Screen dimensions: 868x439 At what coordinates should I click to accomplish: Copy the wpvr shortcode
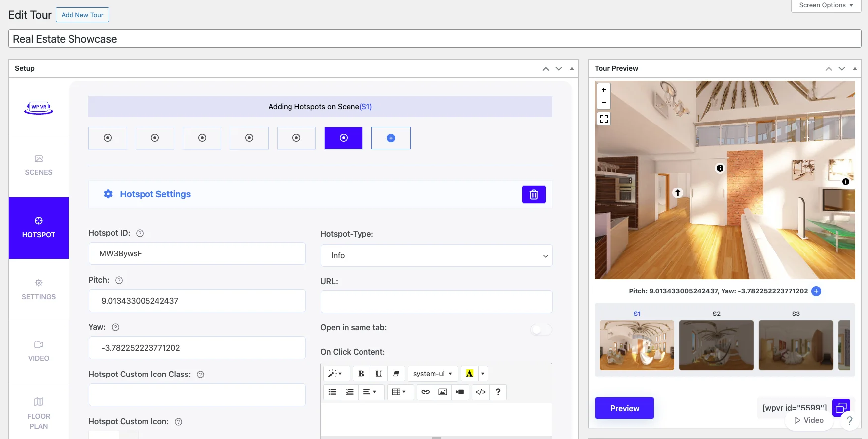click(841, 408)
